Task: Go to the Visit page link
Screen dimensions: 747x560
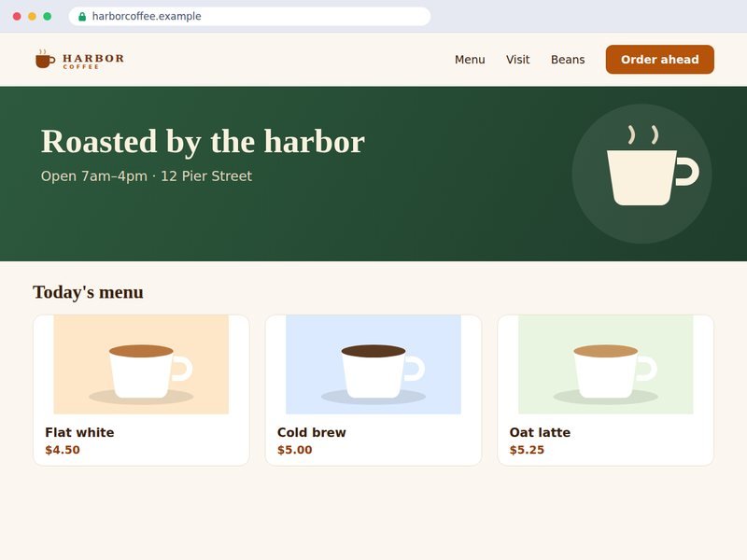Action: click(518, 60)
